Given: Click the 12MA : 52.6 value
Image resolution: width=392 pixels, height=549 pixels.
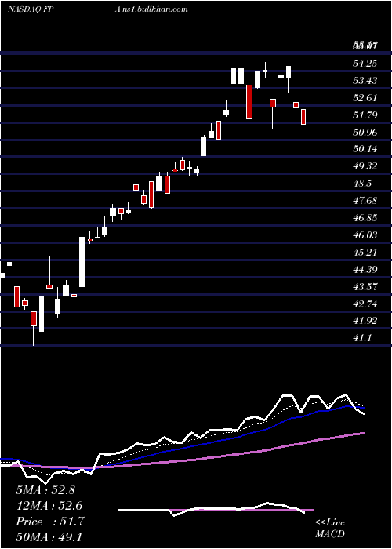Looking at the screenshot, I should [49, 506].
